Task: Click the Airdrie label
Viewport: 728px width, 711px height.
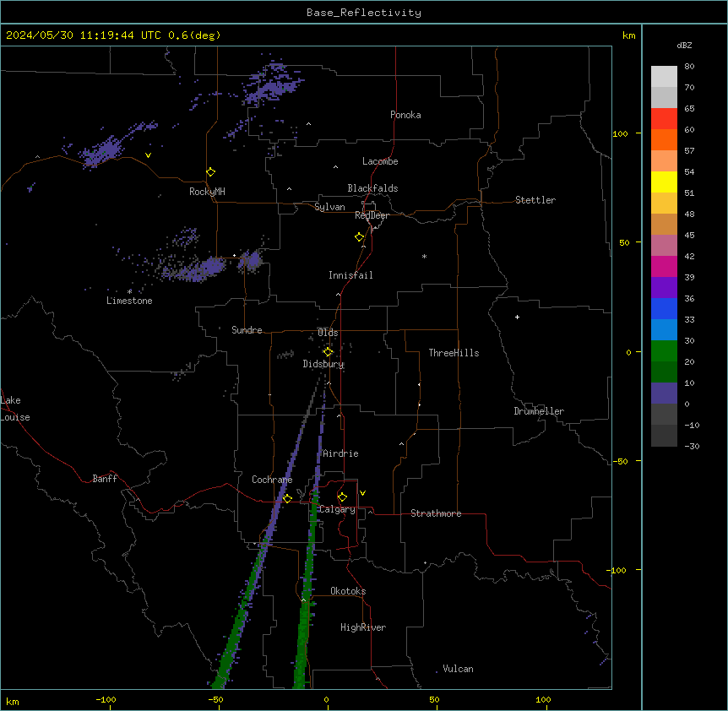Action: pyautogui.click(x=341, y=453)
